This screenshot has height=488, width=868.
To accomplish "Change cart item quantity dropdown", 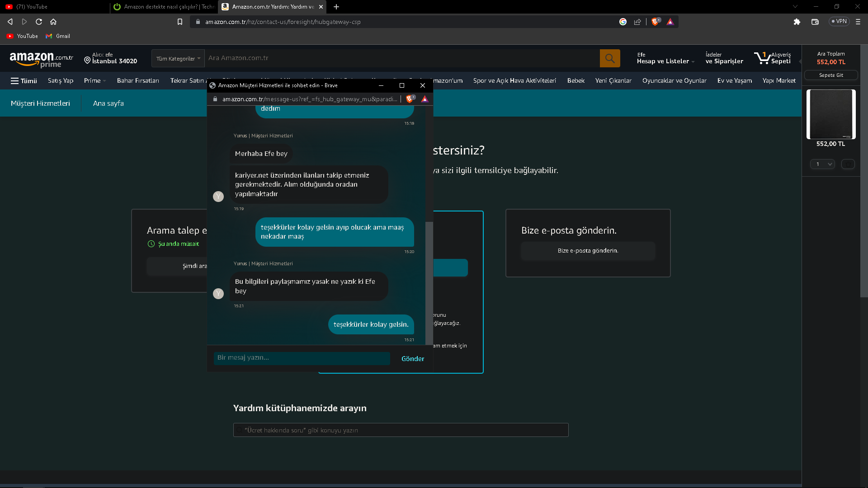I will (x=822, y=164).
